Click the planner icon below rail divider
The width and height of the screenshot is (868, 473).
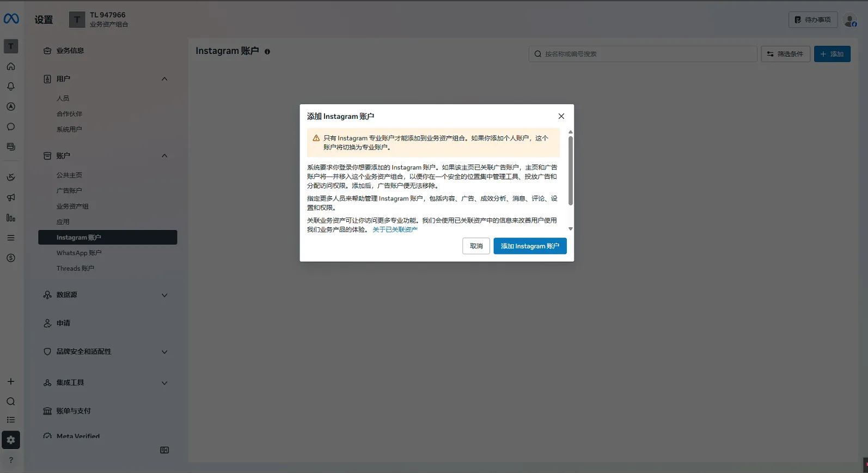pos(11,178)
